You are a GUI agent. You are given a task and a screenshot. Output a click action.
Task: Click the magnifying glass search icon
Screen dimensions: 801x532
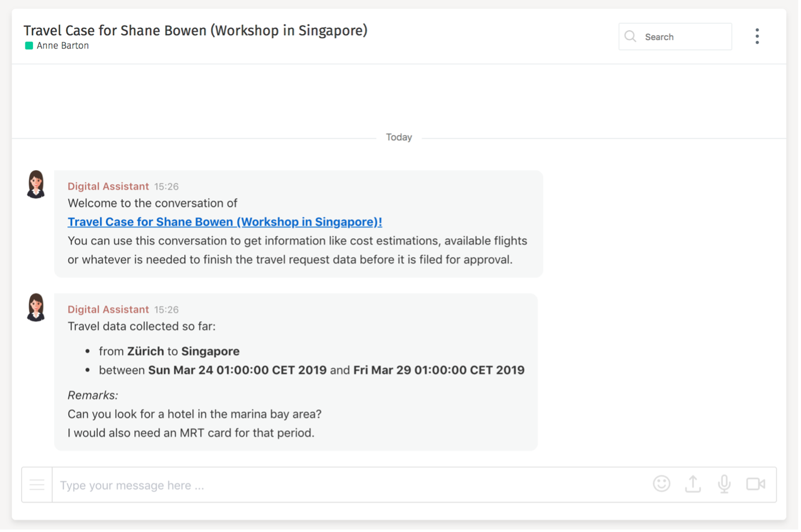[x=630, y=36]
